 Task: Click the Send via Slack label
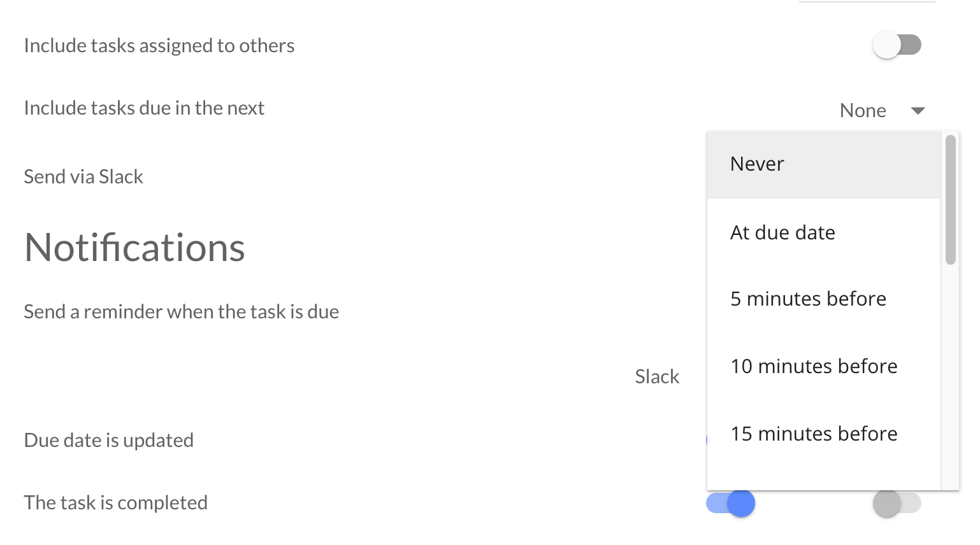pos(83,176)
